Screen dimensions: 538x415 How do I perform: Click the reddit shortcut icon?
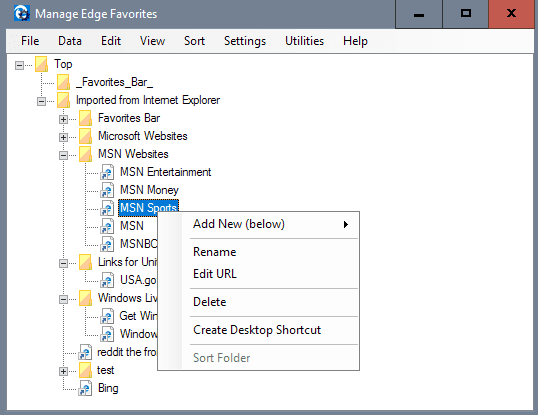(85, 352)
